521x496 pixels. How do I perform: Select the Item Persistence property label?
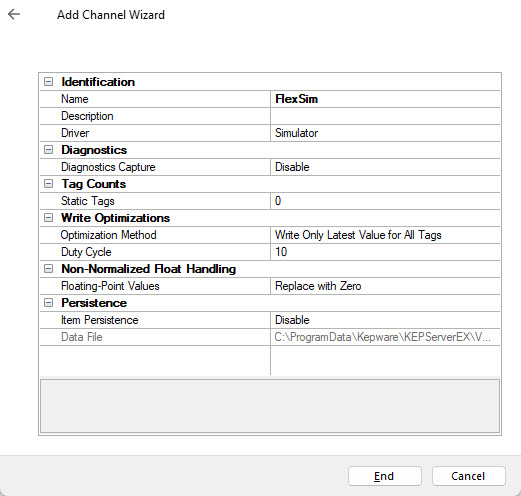coord(99,320)
